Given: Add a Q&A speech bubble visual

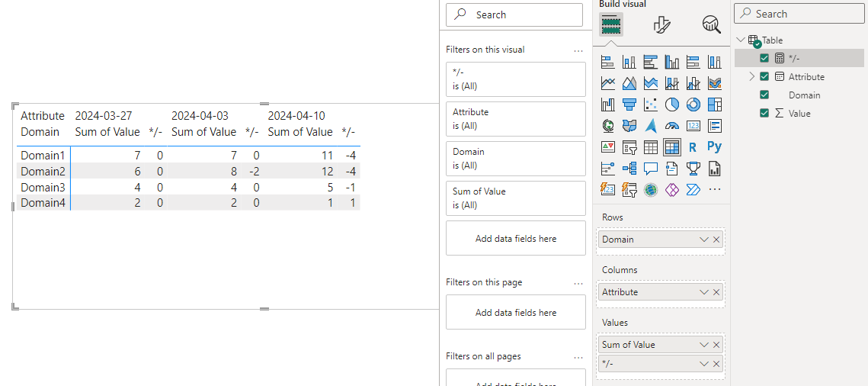Looking at the screenshot, I should [651, 169].
